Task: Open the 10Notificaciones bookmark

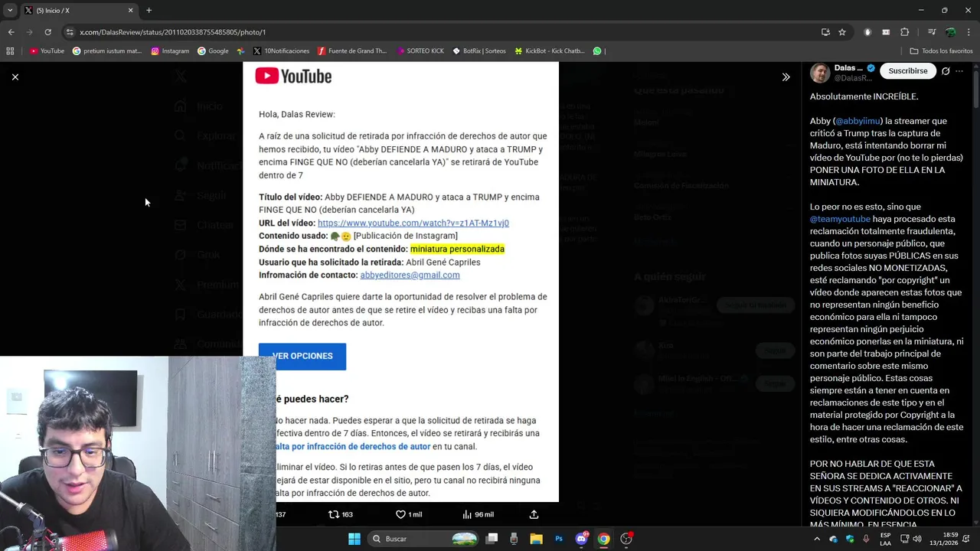Action: pyautogui.click(x=281, y=51)
